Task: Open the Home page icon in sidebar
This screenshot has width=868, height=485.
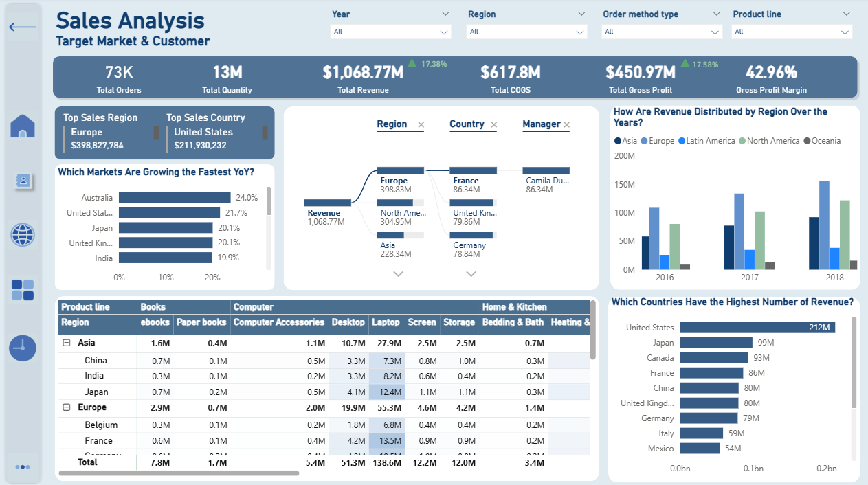Action: [23, 126]
